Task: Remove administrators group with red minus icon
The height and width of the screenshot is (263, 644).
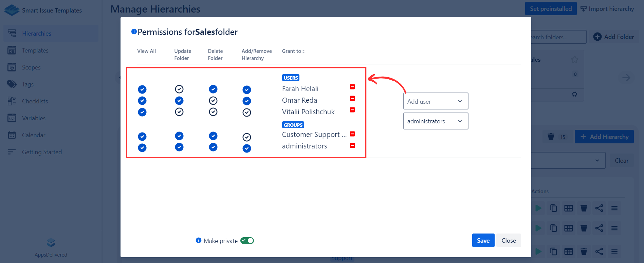Action: [352, 146]
